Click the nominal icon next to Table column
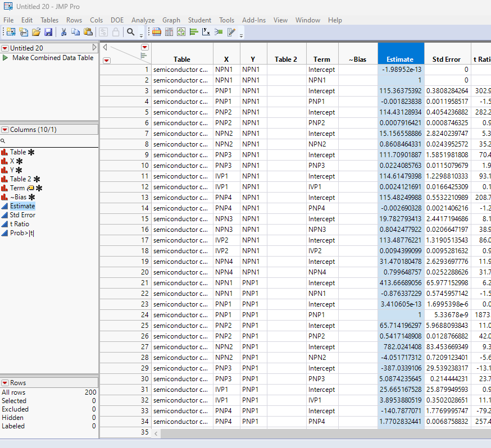The width and height of the screenshot is (491, 448). coord(4,152)
